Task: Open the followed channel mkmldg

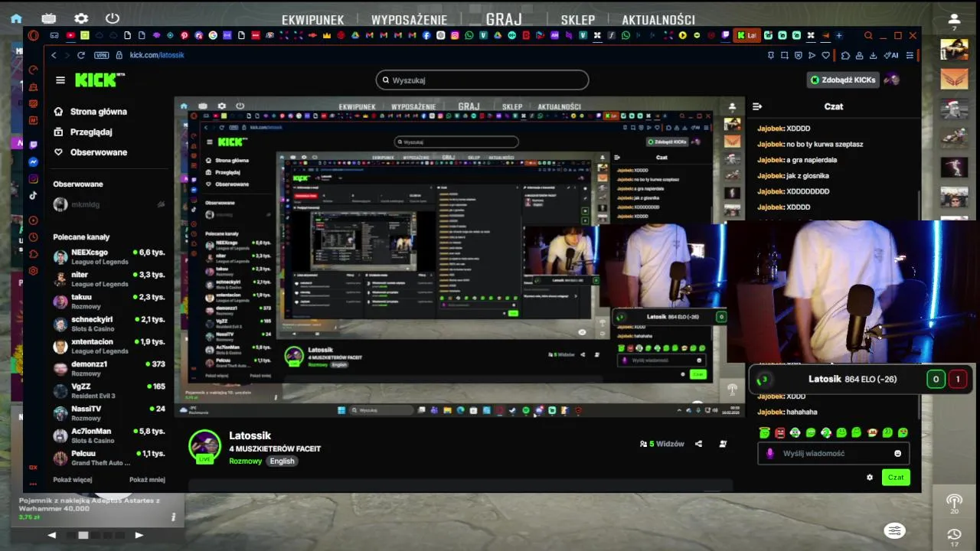Action: tap(109, 204)
